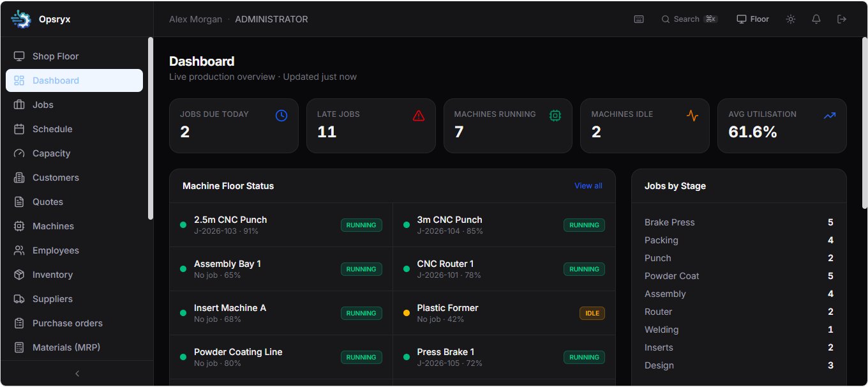Click the Shop Floor monitor icon
The height and width of the screenshot is (387, 868).
19,56
